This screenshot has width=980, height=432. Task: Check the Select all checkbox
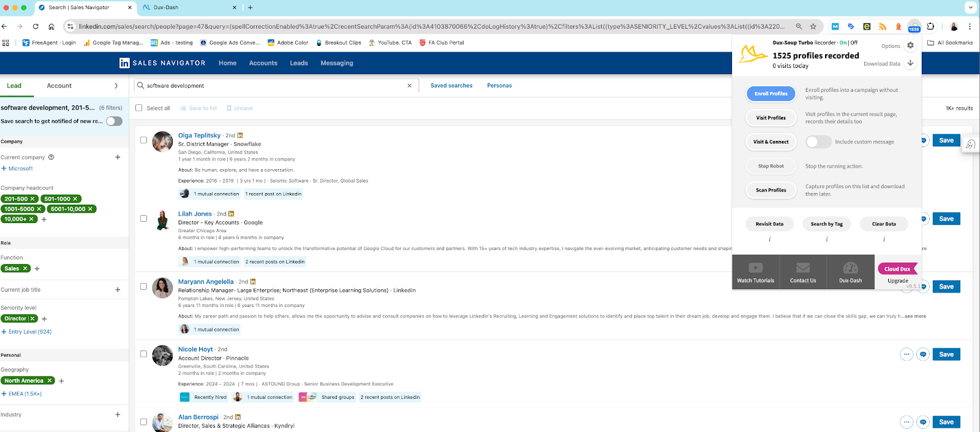[139, 108]
